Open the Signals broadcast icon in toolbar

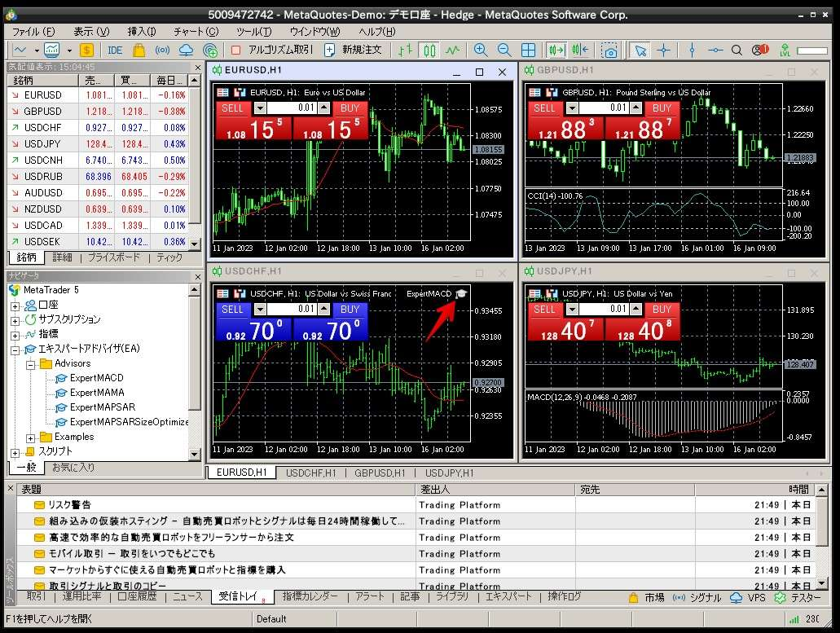162,51
